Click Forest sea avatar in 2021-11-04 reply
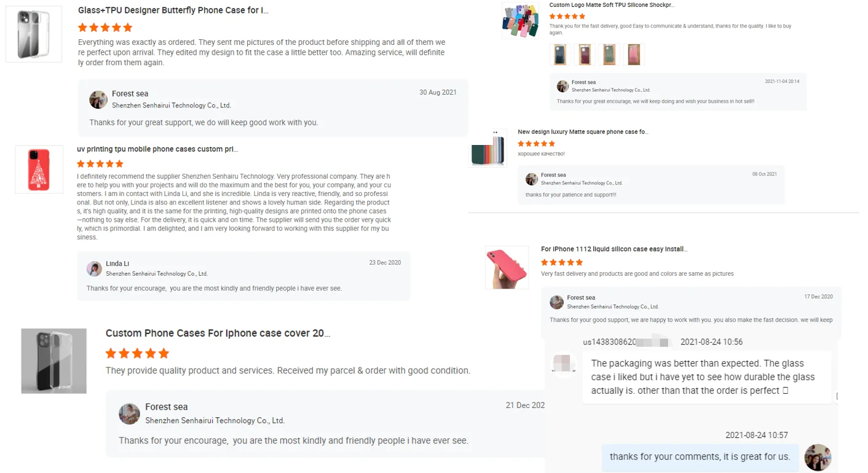The width and height of the screenshot is (868, 473). pos(562,86)
